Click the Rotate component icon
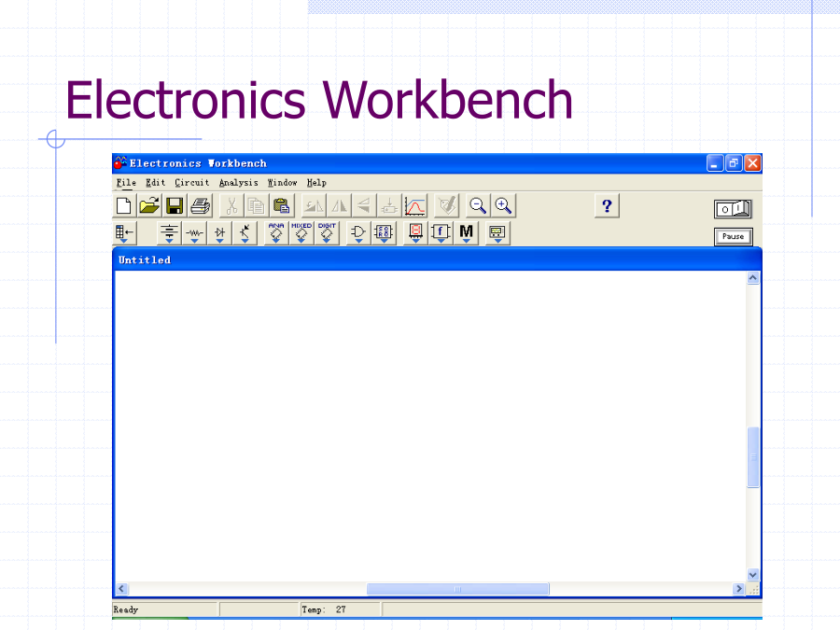Image resolution: width=840 pixels, height=630 pixels. 314,205
